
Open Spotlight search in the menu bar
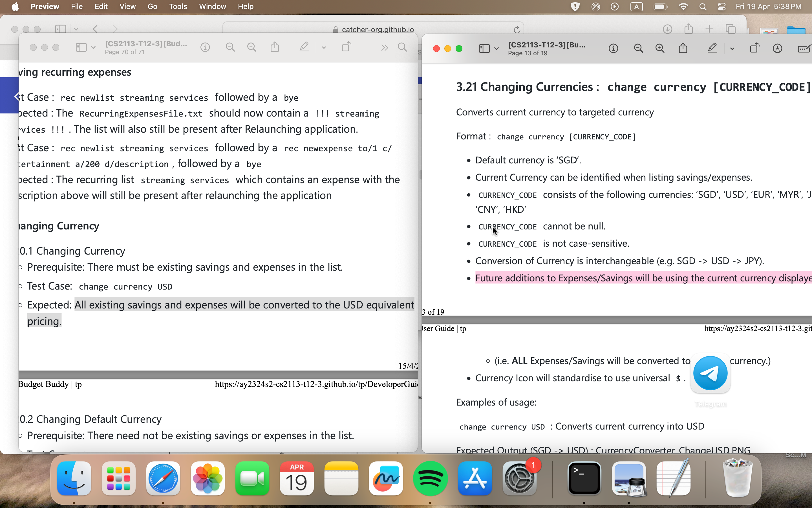(703, 6)
